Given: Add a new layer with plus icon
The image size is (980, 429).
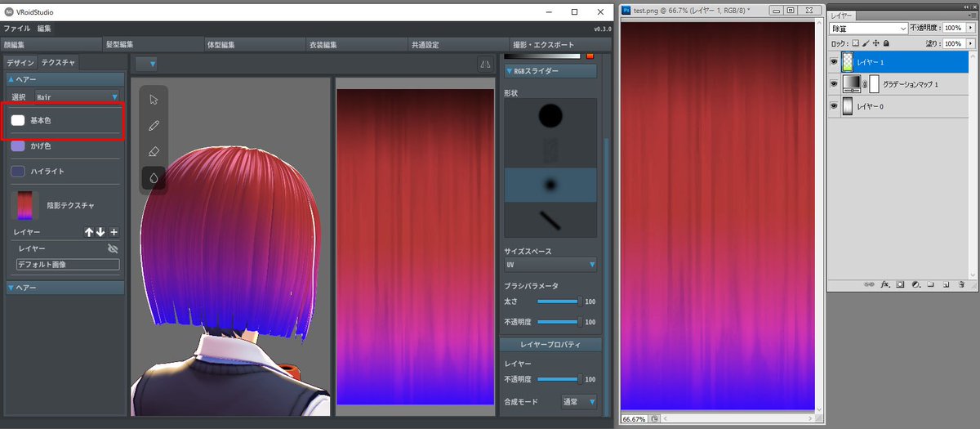Looking at the screenshot, I should [114, 232].
